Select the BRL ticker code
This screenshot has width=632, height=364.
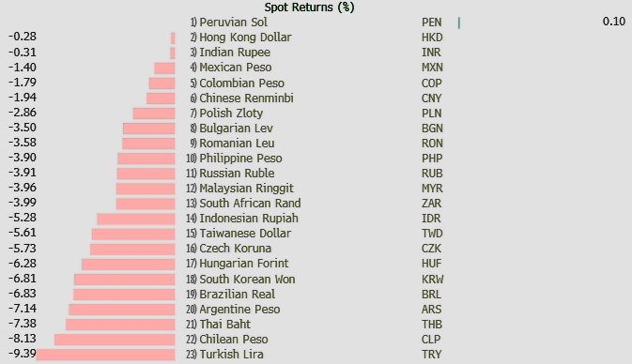(431, 295)
